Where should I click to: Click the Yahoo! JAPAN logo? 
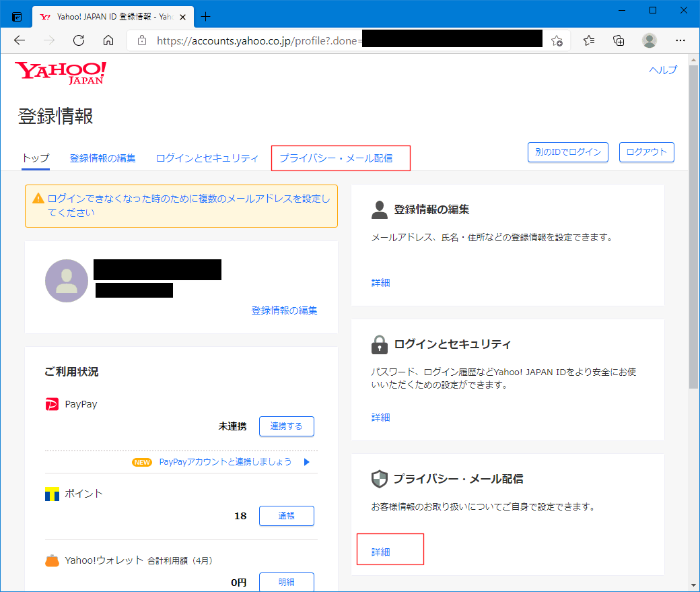click(x=61, y=73)
